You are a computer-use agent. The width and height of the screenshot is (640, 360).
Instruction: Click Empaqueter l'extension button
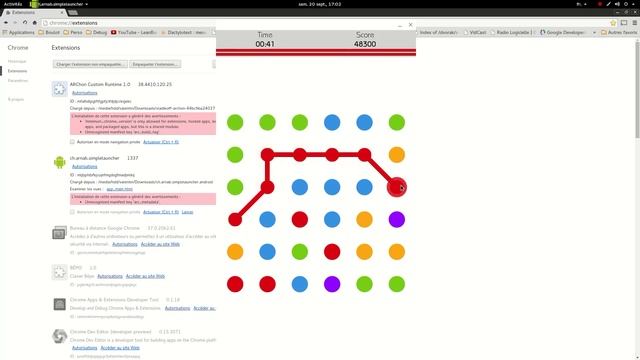155,64
